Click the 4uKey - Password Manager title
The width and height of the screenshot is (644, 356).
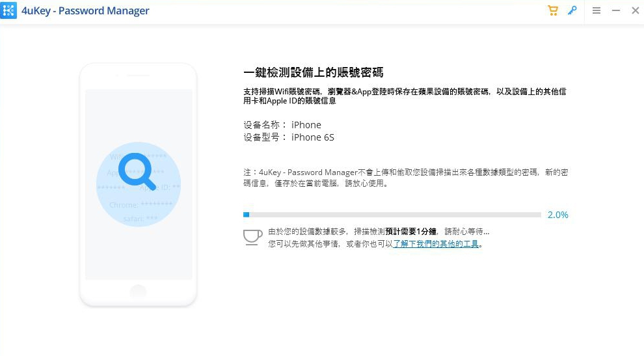[x=85, y=10]
